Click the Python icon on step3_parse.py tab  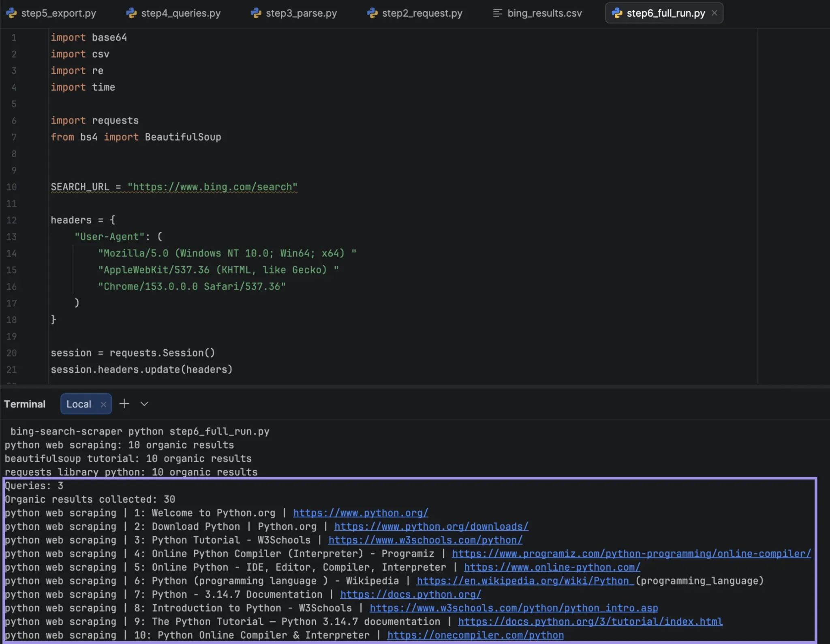pos(256,13)
